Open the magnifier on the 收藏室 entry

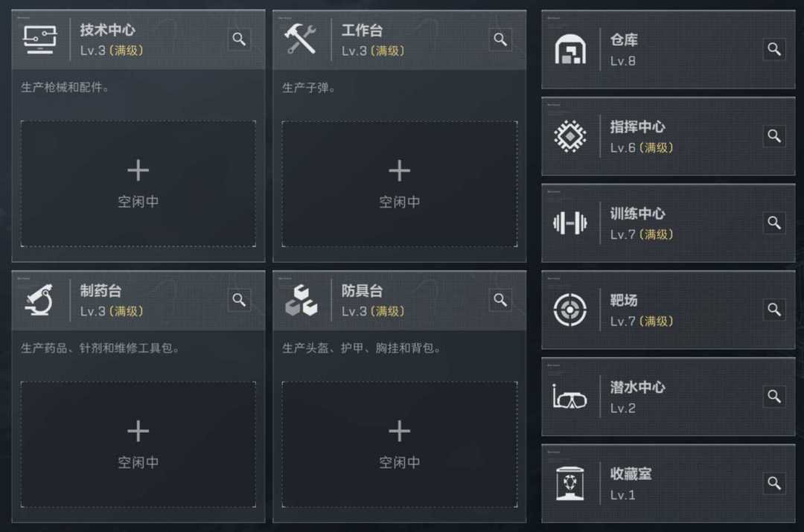point(774,484)
